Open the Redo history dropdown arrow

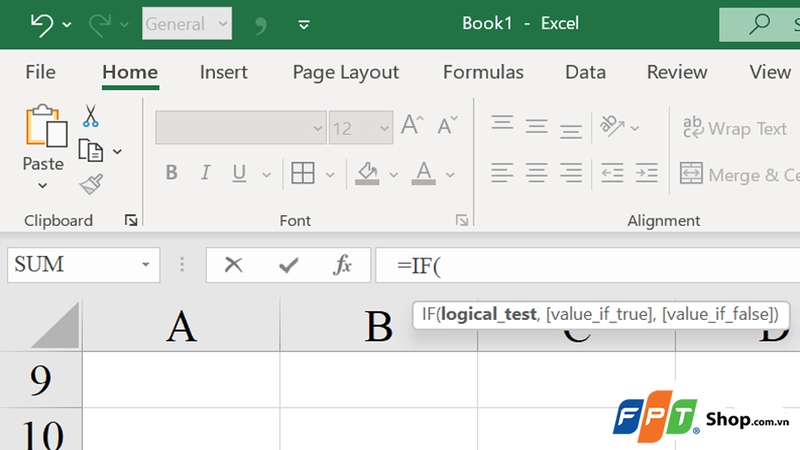click(124, 24)
